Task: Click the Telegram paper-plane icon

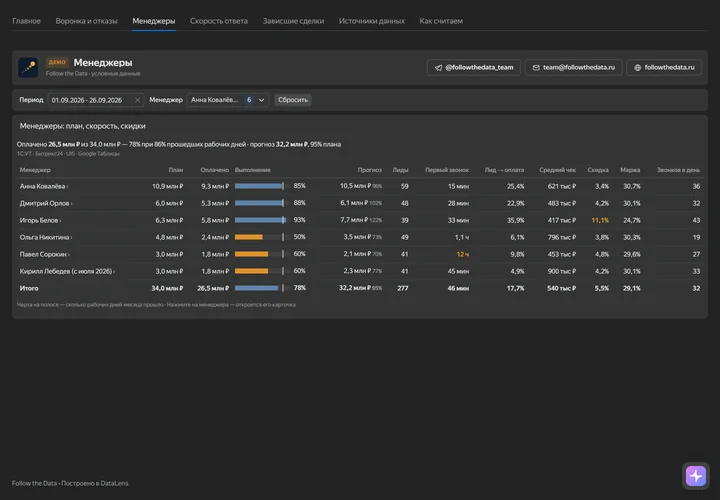Action: point(438,67)
